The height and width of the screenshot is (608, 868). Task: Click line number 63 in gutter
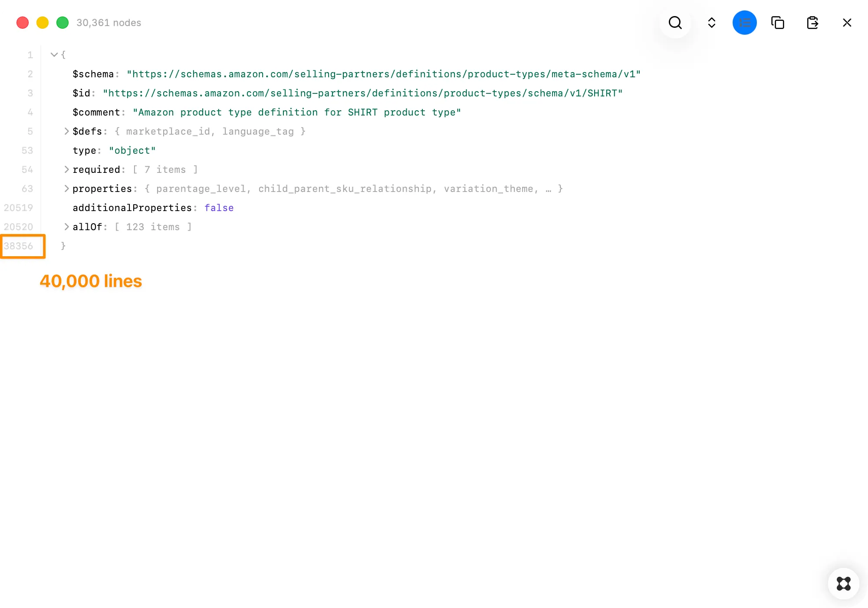[x=27, y=189]
